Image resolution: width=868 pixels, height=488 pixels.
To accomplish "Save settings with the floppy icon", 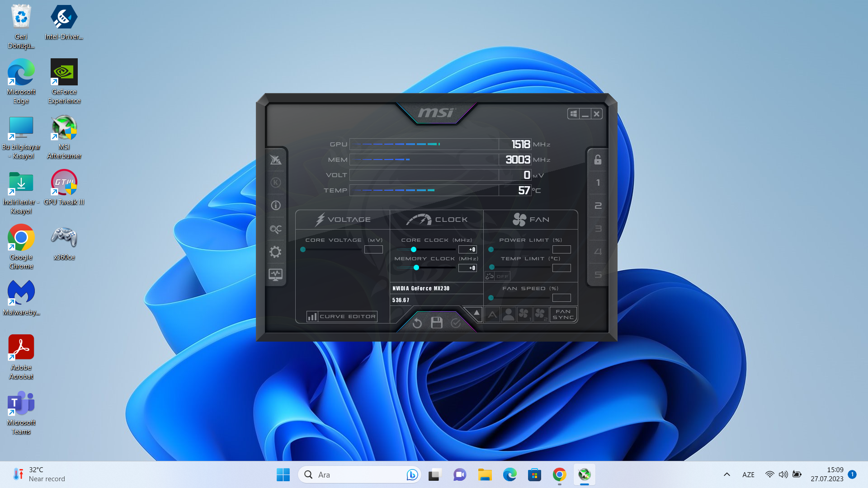I will click(x=436, y=323).
